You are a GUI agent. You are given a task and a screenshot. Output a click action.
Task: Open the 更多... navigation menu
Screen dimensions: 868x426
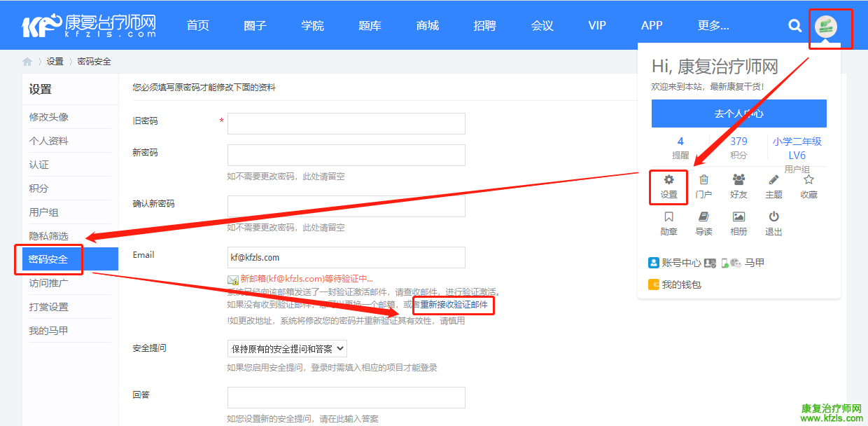click(713, 26)
